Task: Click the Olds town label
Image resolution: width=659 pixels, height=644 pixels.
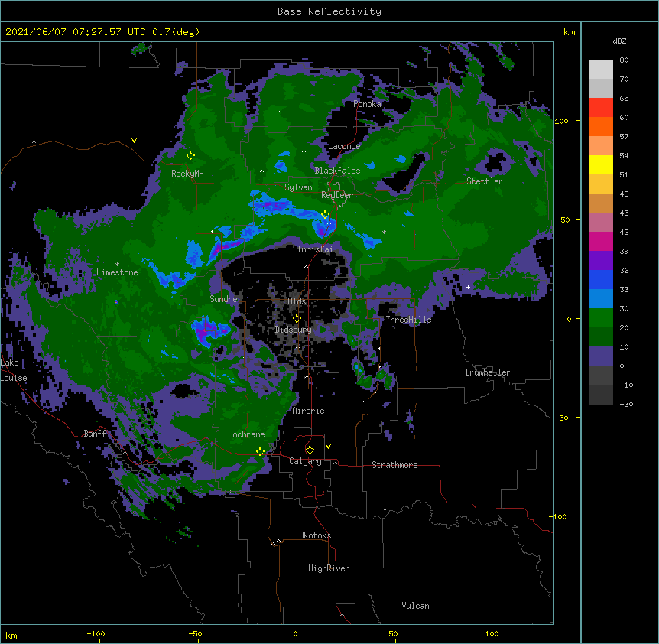Action: point(297,301)
